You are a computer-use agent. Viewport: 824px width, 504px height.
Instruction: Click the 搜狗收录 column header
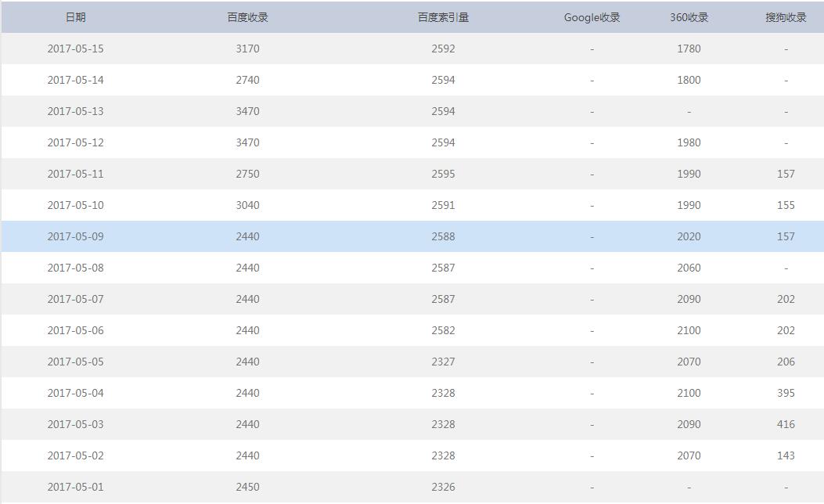pyautogui.click(x=786, y=17)
